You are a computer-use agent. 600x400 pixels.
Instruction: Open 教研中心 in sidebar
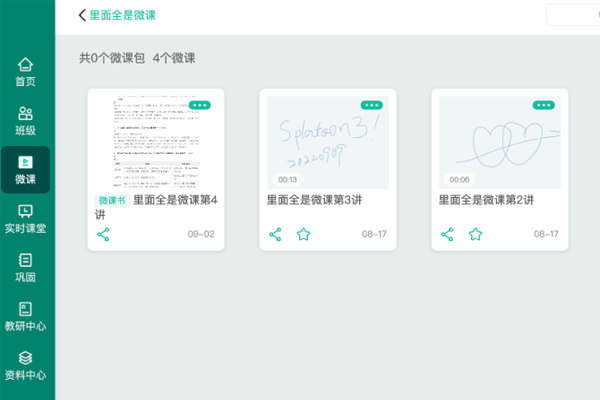26,316
